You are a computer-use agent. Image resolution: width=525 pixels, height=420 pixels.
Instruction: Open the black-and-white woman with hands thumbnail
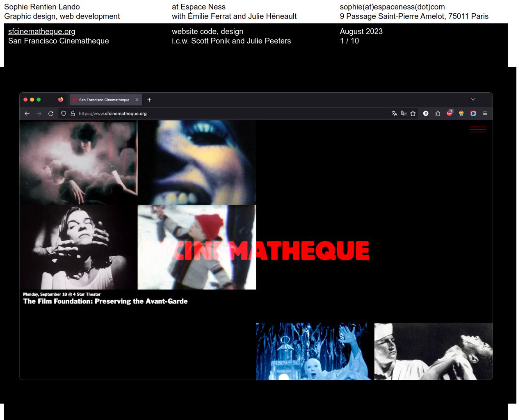[x=78, y=247]
